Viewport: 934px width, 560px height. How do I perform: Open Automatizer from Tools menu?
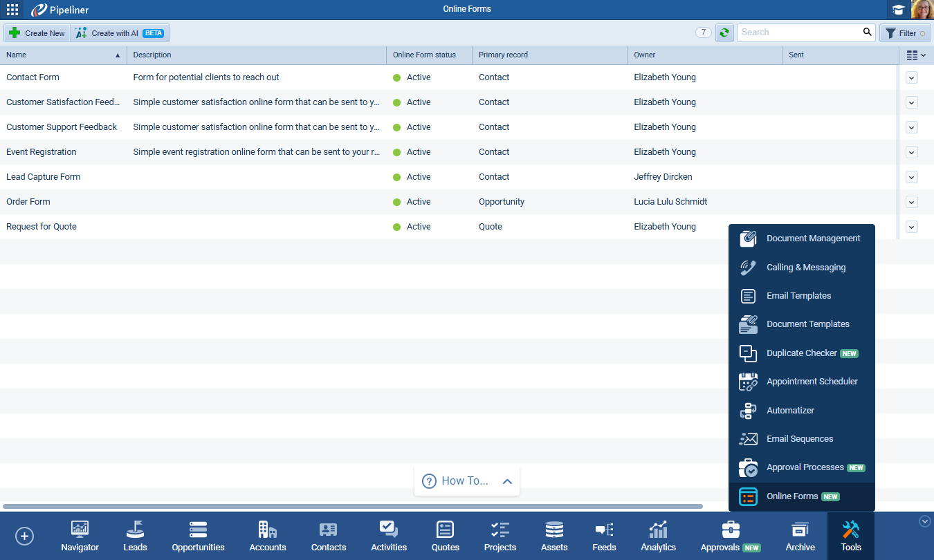801,411
